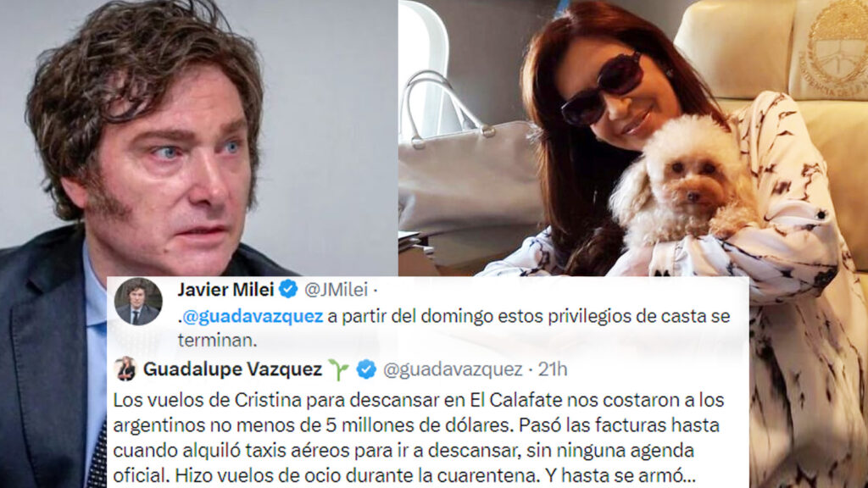Image resolution: width=868 pixels, height=488 pixels.
Task: Click the photo of woman wearing sunglasses
Action: click(632, 138)
